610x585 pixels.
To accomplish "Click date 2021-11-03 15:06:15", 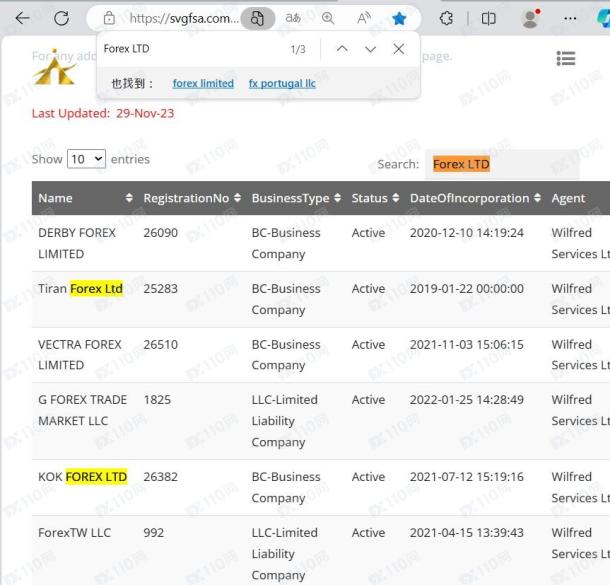I will point(466,345).
